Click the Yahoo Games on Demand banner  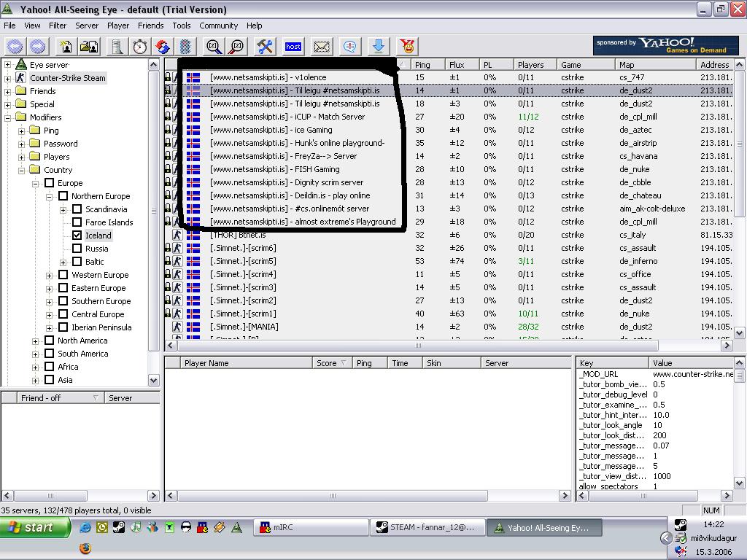pos(666,46)
